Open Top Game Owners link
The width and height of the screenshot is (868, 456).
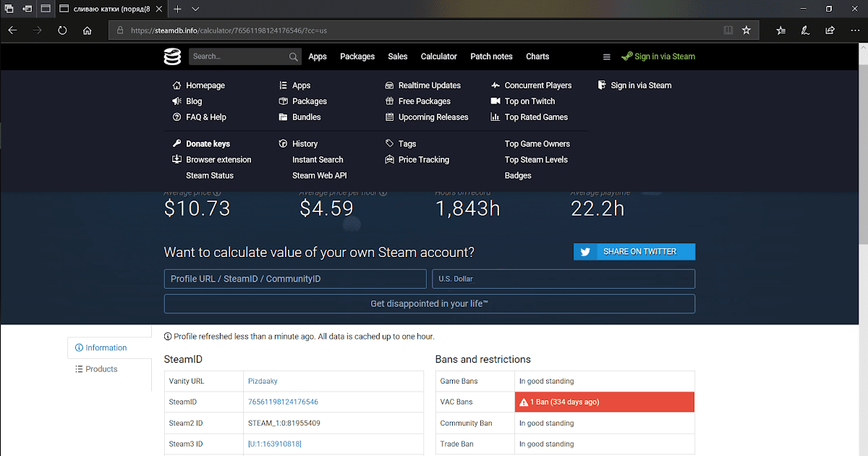coord(537,144)
